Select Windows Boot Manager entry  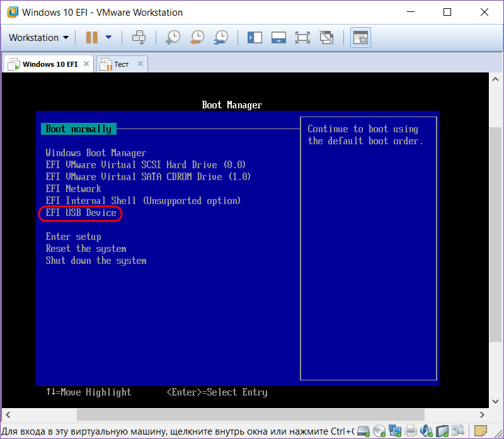(96, 152)
